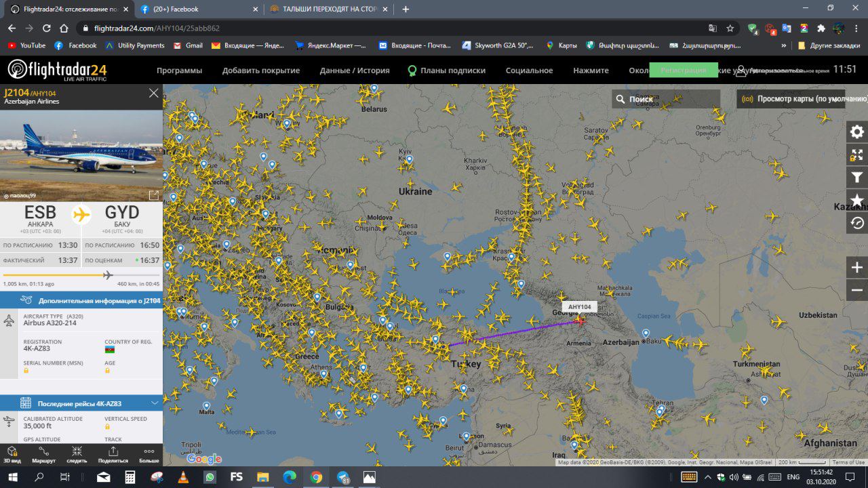Focus the Поиск search field

coord(666,99)
